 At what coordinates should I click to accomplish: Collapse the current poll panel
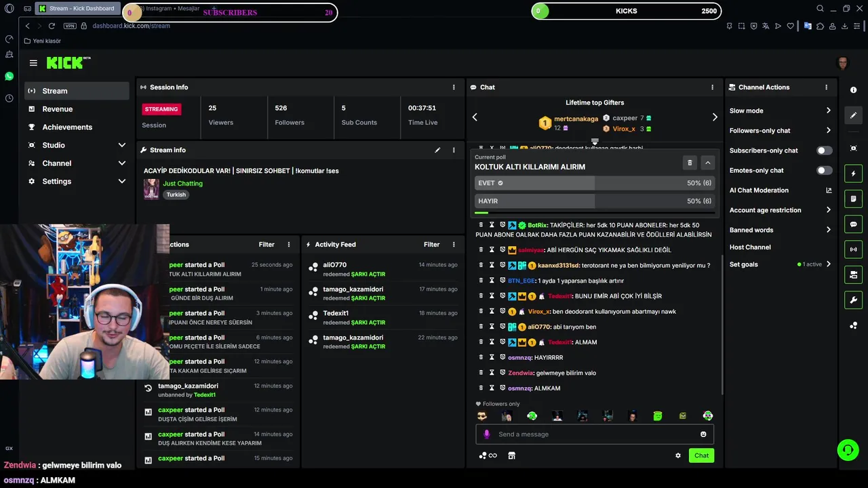click(x=707, y=163)
